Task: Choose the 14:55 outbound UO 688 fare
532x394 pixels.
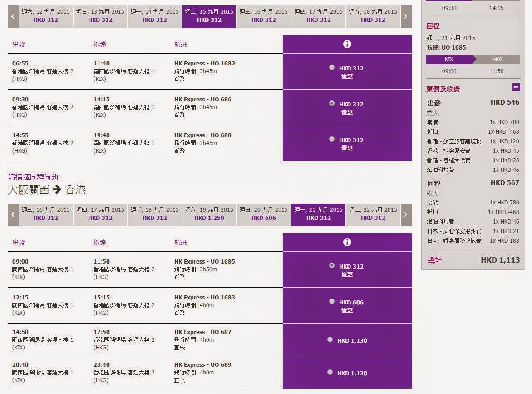Action: tap(332, 139)
